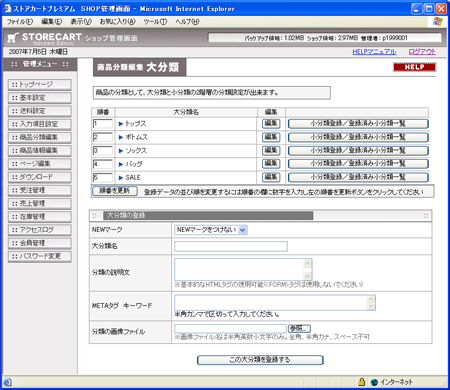Click order field of ソックス row

(103, 151)
